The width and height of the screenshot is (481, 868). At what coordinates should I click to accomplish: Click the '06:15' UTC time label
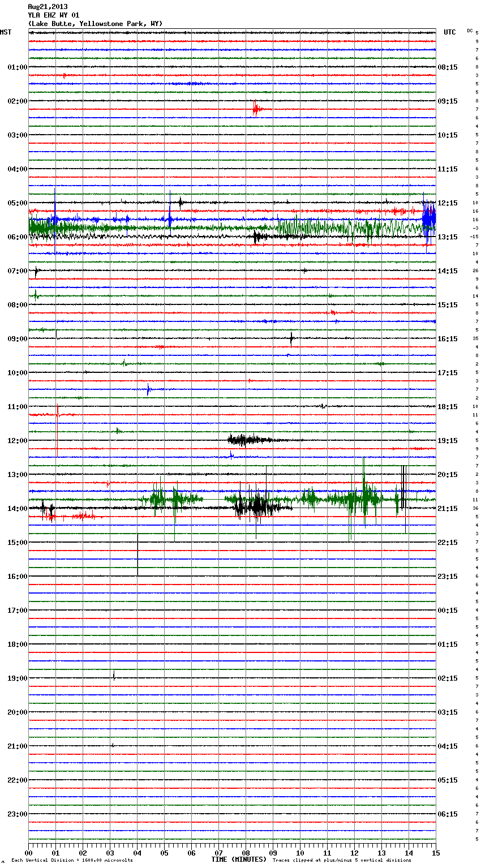[448, 814]
